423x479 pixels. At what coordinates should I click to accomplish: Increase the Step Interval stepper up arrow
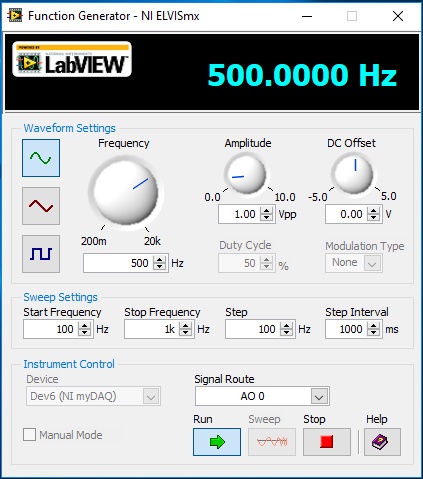(373, 325)
